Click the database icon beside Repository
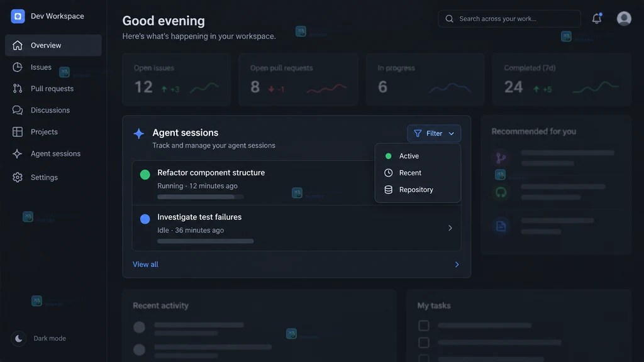The image size is (644, 362). coord(388,190)
